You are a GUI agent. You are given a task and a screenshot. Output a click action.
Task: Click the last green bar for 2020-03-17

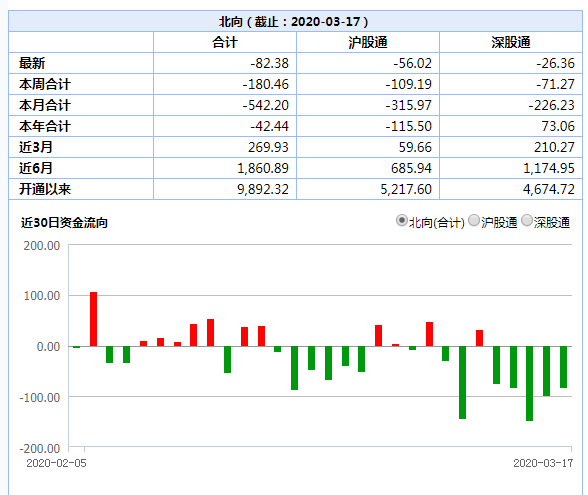pyautogui.click(x=564, y=367)
